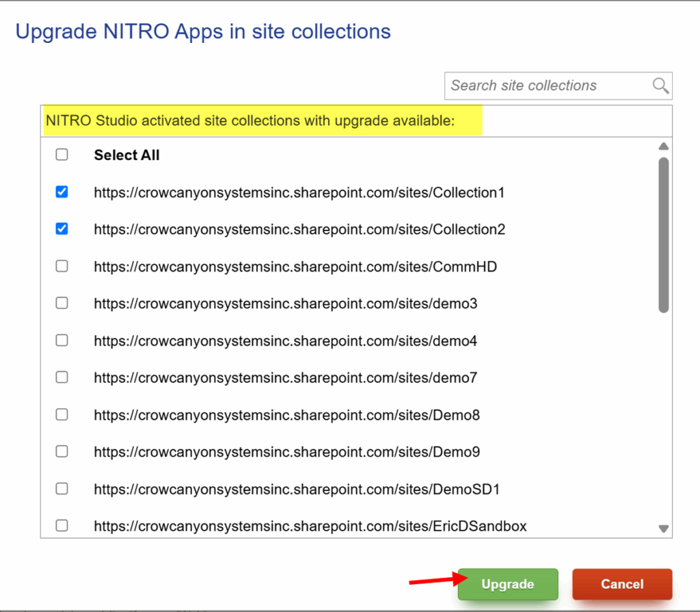
Task: Click the sites/Collection2 URL text
Action: click(299, 230)
